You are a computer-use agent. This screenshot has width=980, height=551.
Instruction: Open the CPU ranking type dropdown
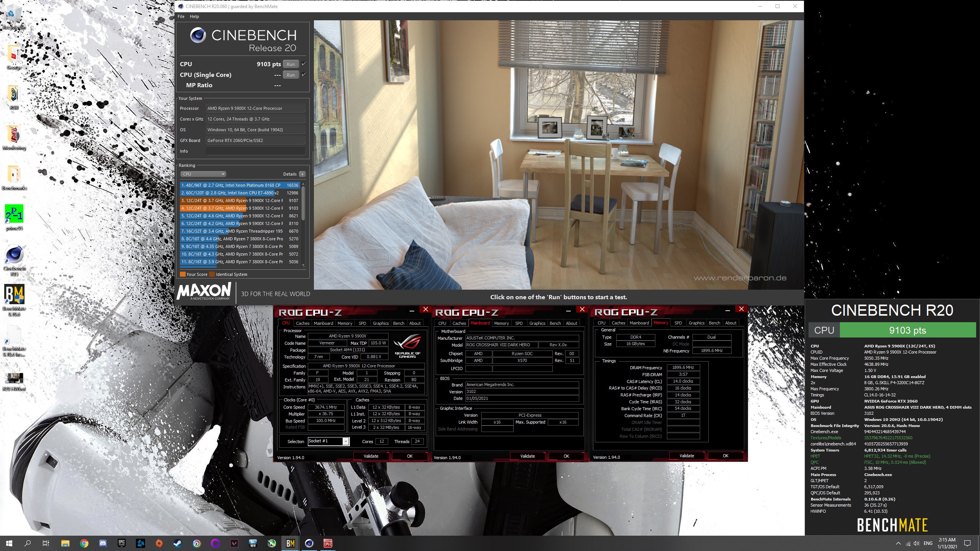[203, 174]
